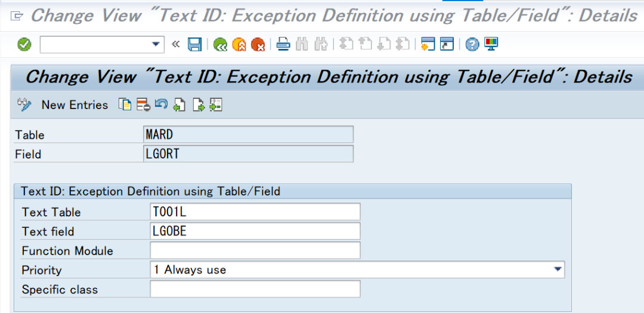
Task: Exit via the orange up-arrow icon
Action: pos(239,44)
